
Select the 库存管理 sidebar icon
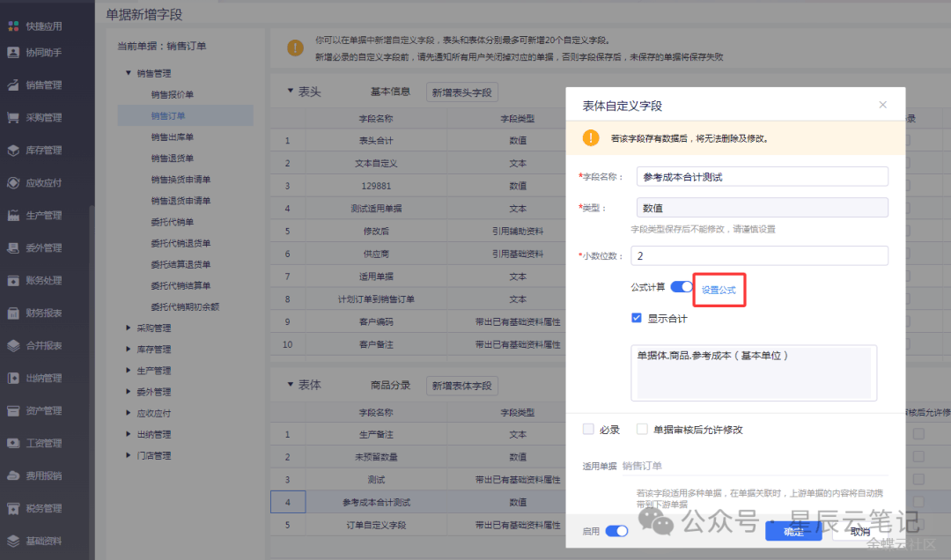(x=13, y=151)
